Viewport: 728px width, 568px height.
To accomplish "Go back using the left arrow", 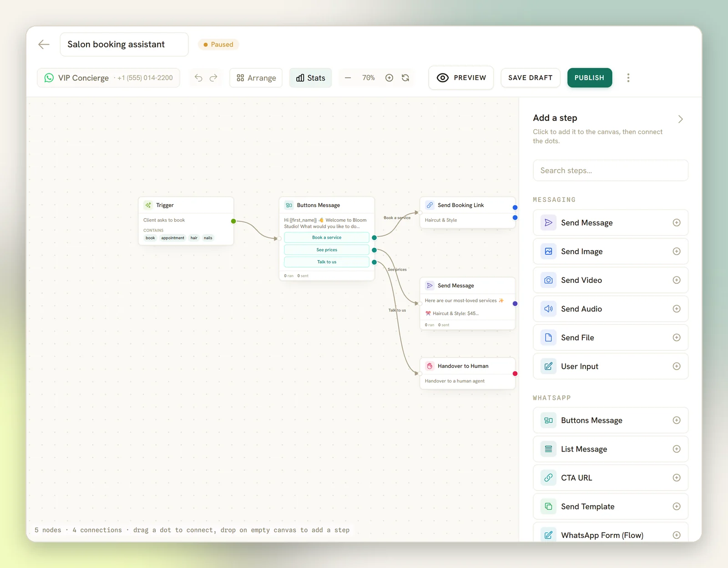I will click(44, 44).
